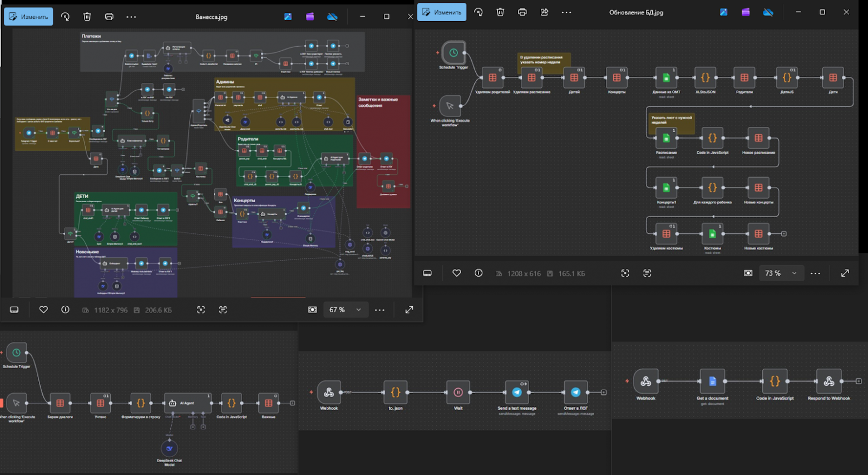Enter fullscreen in the Обновление БД.jpg window
Screen dimensions: 868x475
(x=845, y=273)
